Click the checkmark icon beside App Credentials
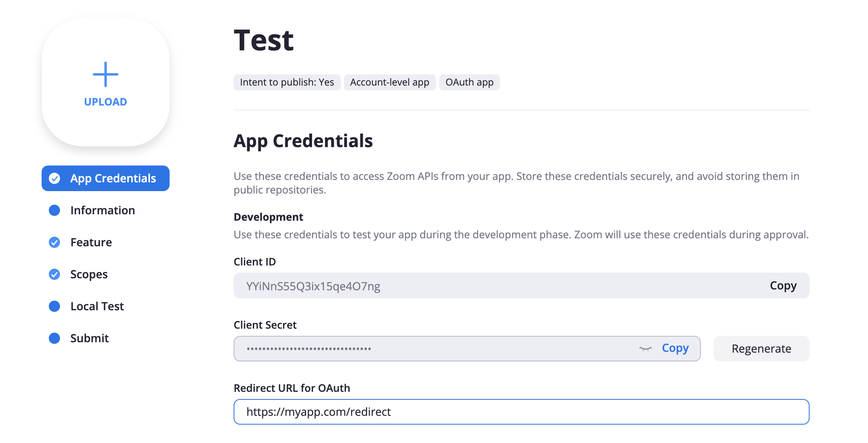The width and height of the screenshot is (868, 443). (x=54, y=178)
